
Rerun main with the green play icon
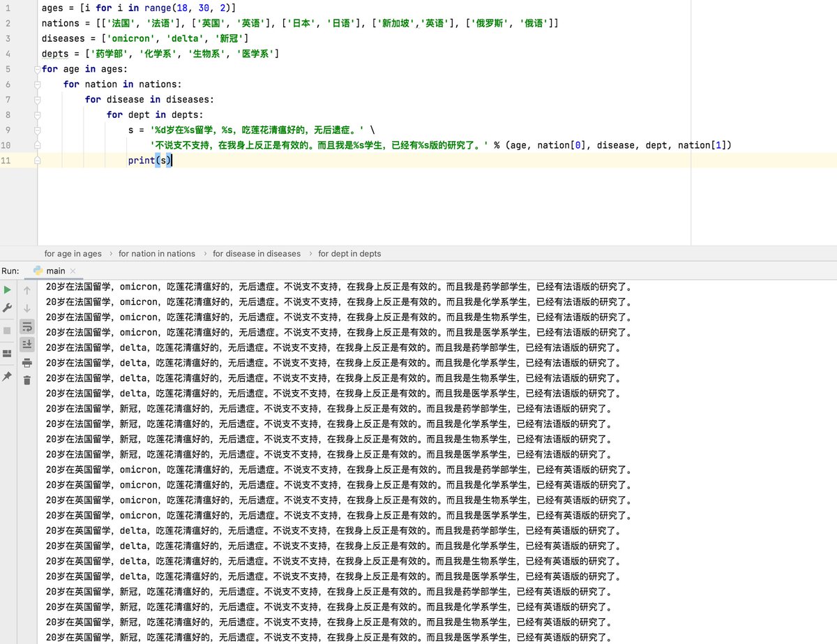coord(8,290)
